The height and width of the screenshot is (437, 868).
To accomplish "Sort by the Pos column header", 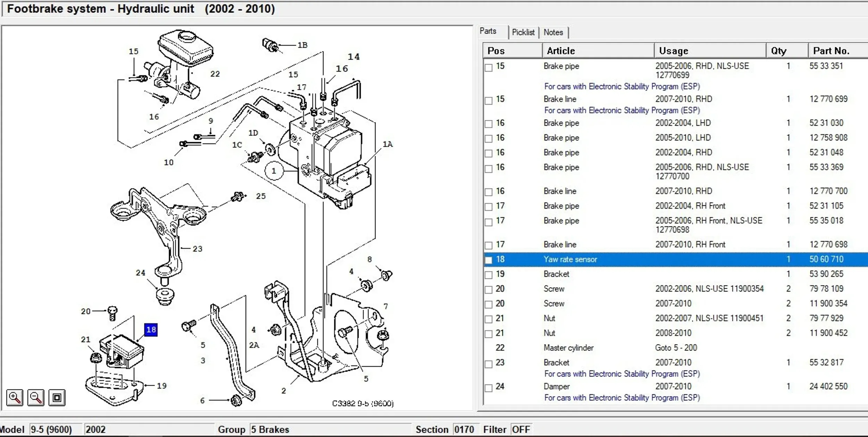I will point(512,51).
